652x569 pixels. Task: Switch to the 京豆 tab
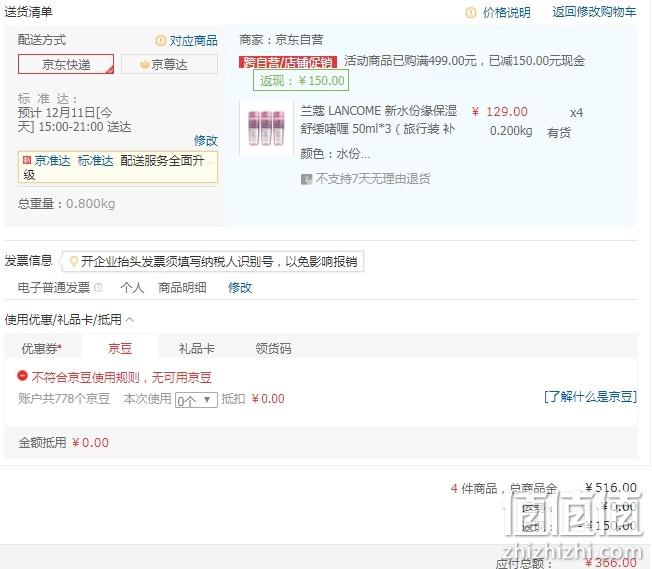coord(120,349)
